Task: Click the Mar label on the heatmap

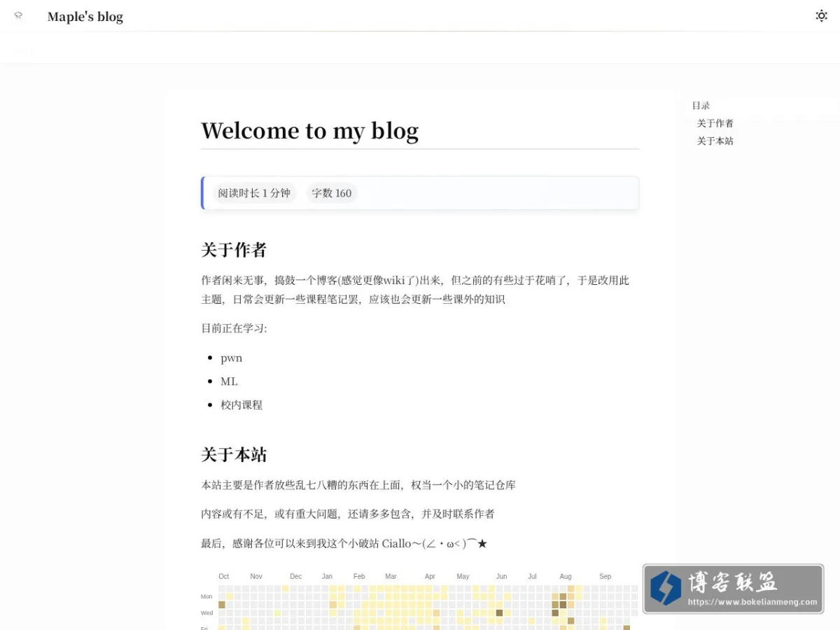Action: tap(391, 577)
